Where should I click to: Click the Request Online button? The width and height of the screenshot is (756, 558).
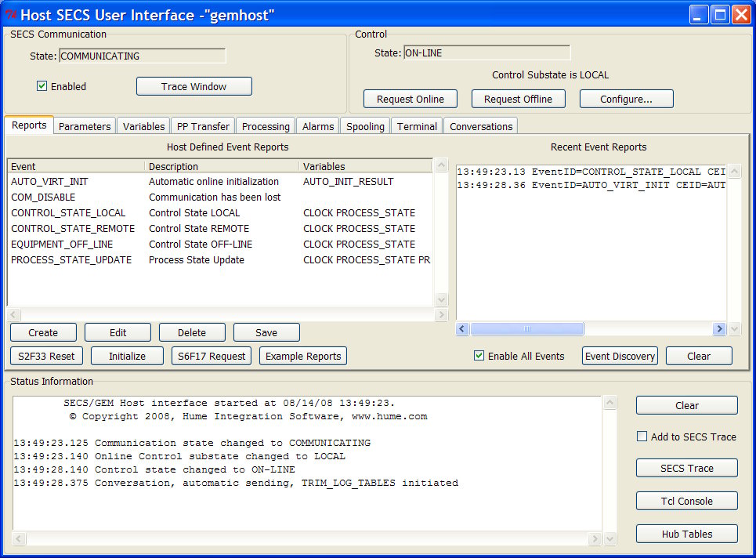pos(411,99)
